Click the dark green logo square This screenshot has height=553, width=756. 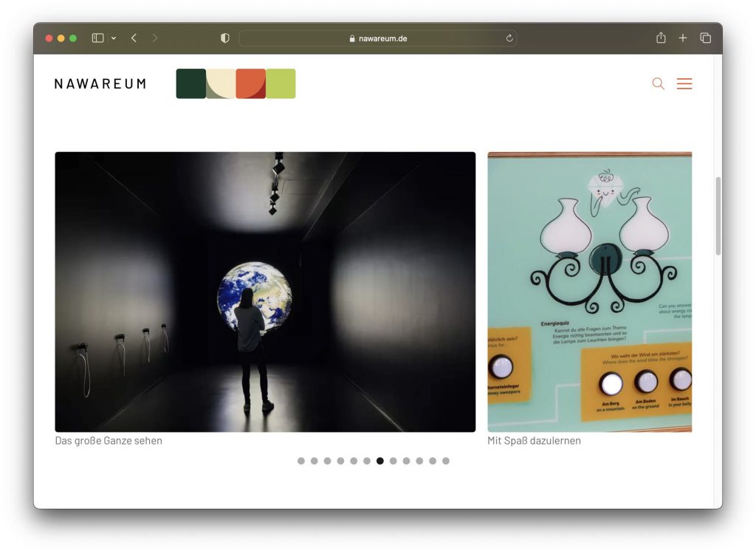[190, 83]
